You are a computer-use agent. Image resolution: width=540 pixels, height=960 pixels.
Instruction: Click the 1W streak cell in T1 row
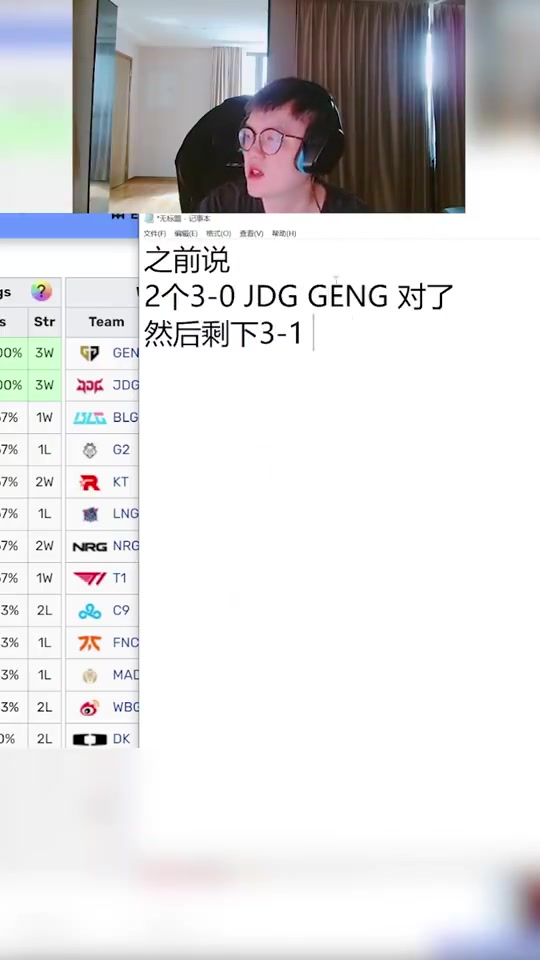(x=45, y=578)
